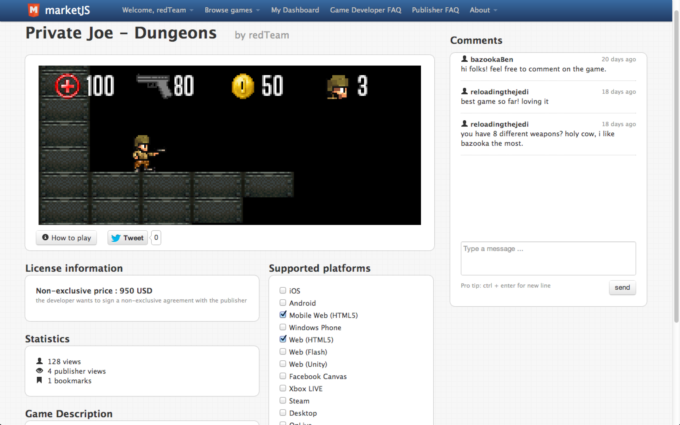Enable the Xbox LIVE checkbox
The width and height of the screenshot is (680, 425).
point(283,388)
